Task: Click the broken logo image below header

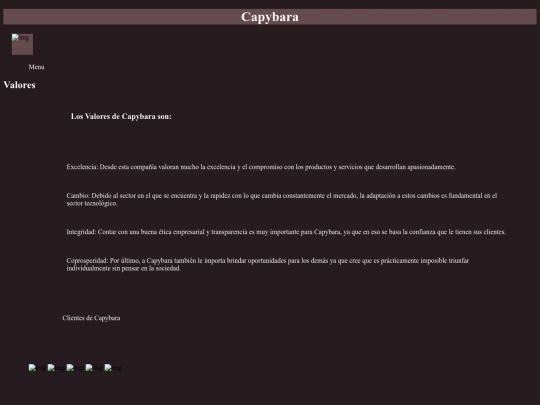Action: (x=22, y=44)
